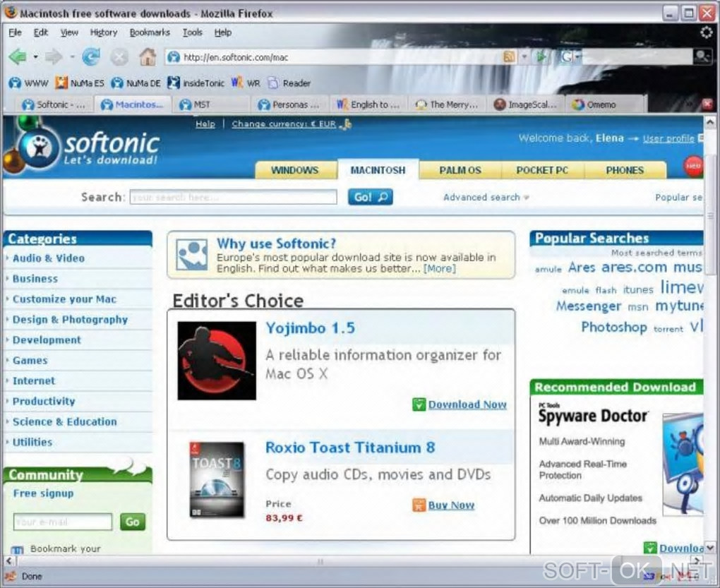
Task: Open the insideTonic bookmark
Action: 196,83
